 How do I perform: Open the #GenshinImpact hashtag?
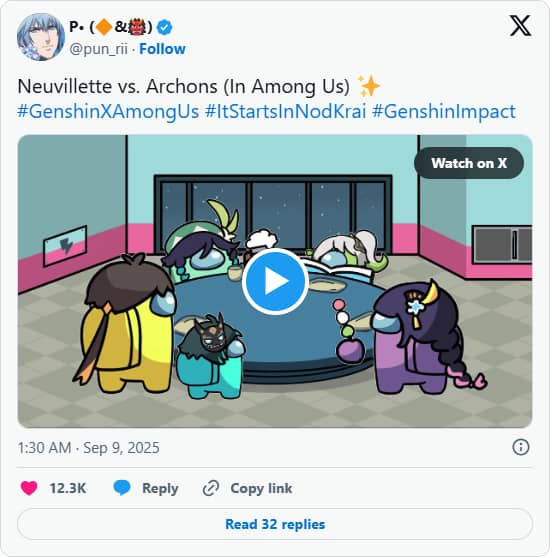444,111
